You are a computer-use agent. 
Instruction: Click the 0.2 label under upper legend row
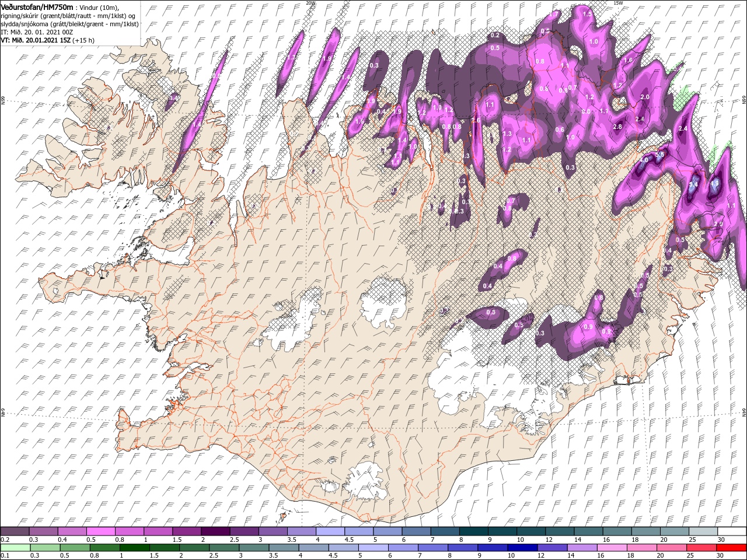click(x=5, y=539)
